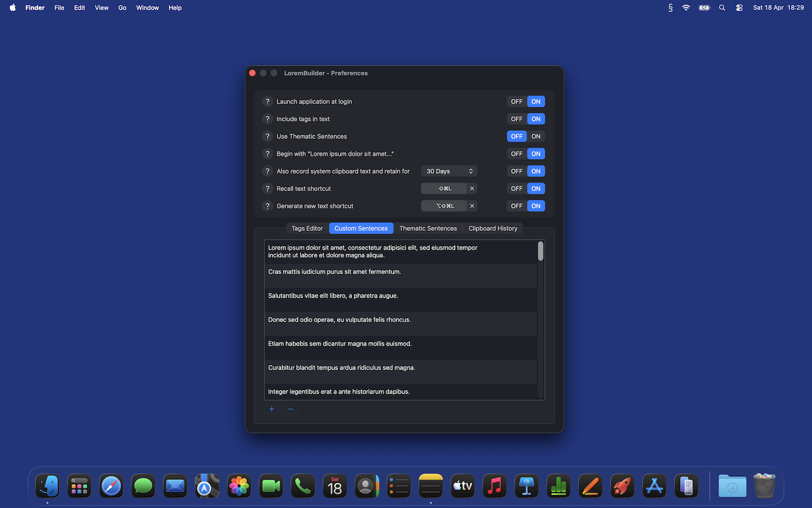Launch the Music app from the Dock
The height and width of the screenshot is (508, 812).
coord(494,485)
